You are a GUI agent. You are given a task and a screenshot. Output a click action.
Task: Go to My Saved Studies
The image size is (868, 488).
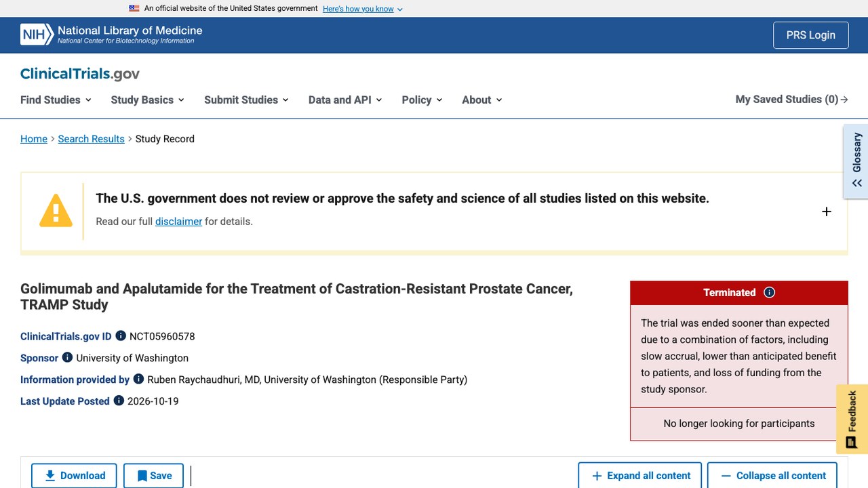tap(791, 100)
